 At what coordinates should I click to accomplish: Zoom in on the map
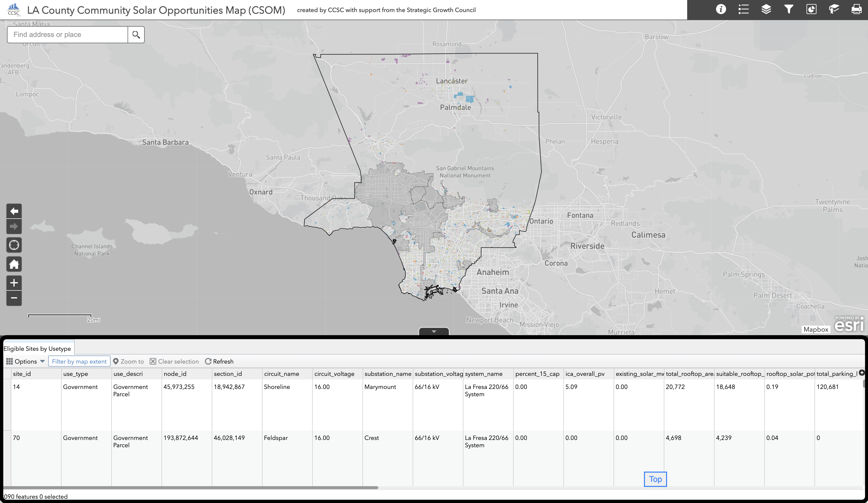14,283
